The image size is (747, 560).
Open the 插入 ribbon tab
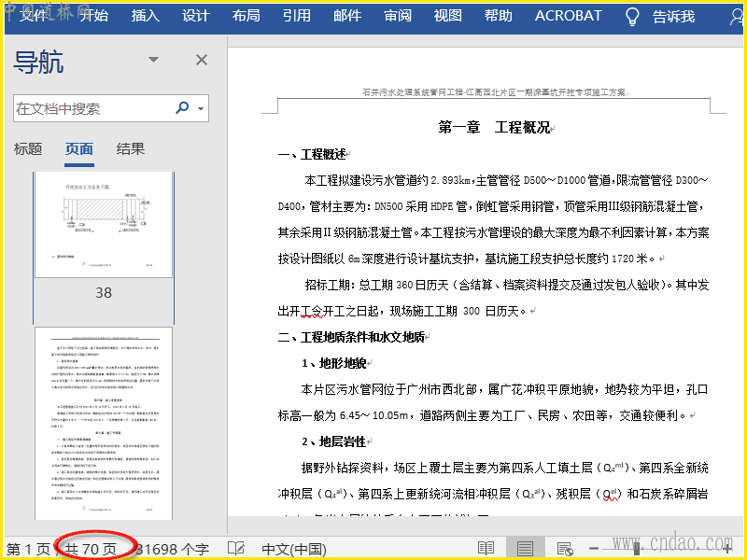click(x=146, y=16)
